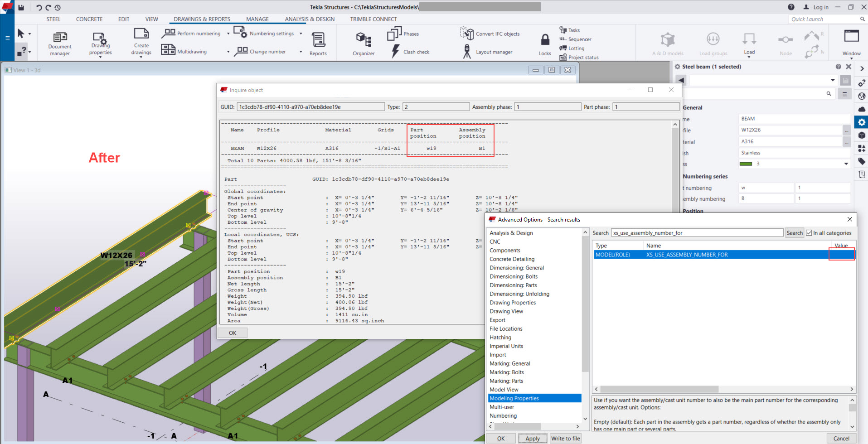The width and height of the screenshot is (868, 444).
Task: Open the Organizer tool
Action: [364, 43]
